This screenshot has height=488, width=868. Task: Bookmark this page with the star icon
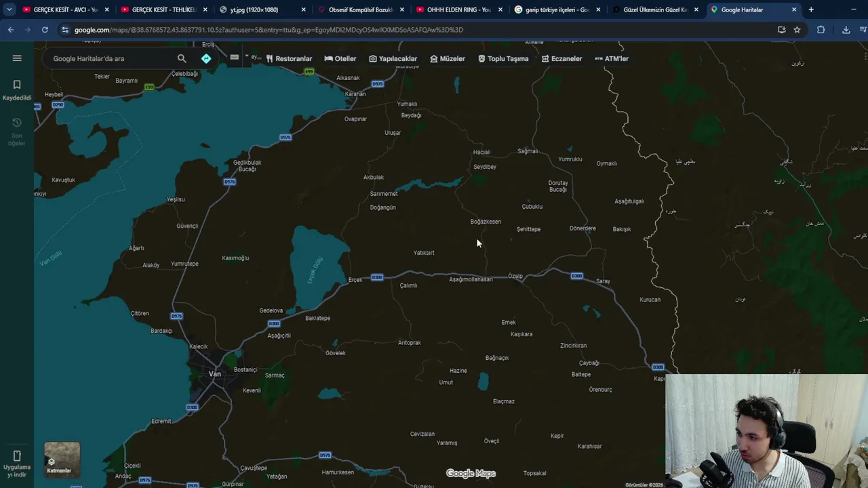pyautogui.click(x=797, y=30)
